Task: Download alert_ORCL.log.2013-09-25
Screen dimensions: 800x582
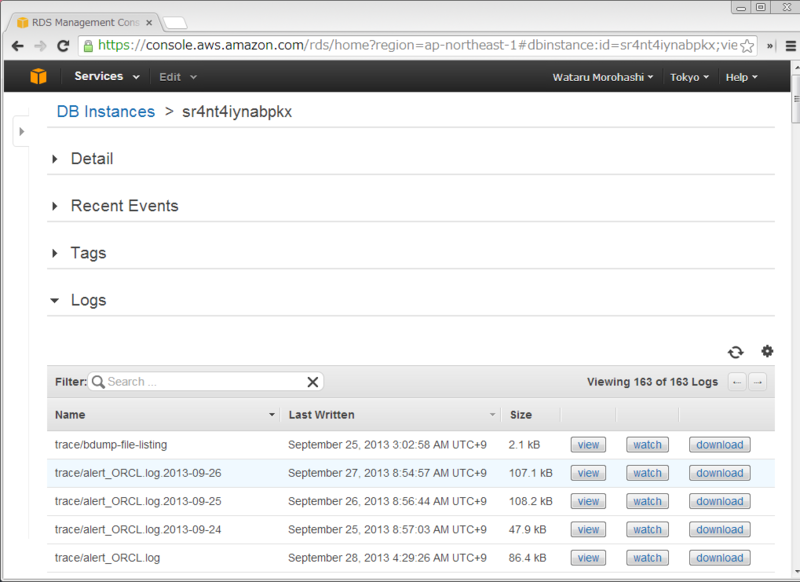Action: (720, 501)
